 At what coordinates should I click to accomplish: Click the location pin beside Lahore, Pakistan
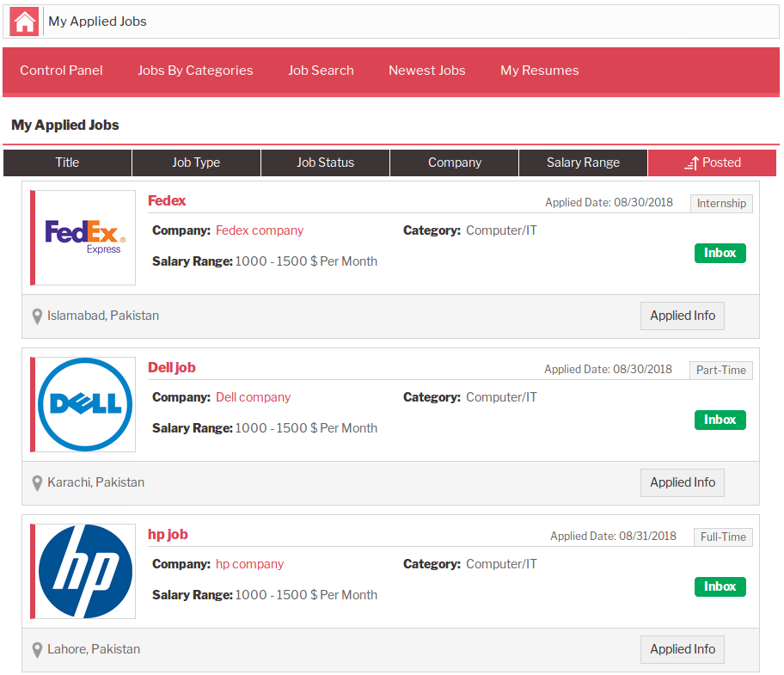[37, 650]
